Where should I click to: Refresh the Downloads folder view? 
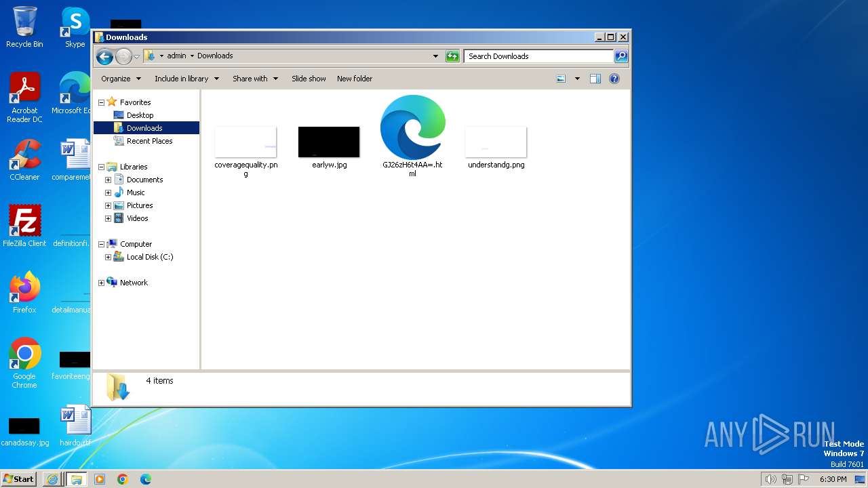coord(452,56)
